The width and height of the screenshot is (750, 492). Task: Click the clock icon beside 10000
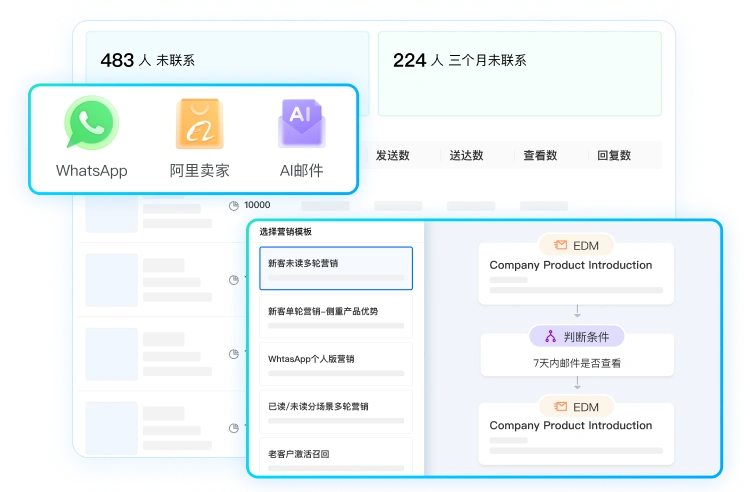pos(233,206)
